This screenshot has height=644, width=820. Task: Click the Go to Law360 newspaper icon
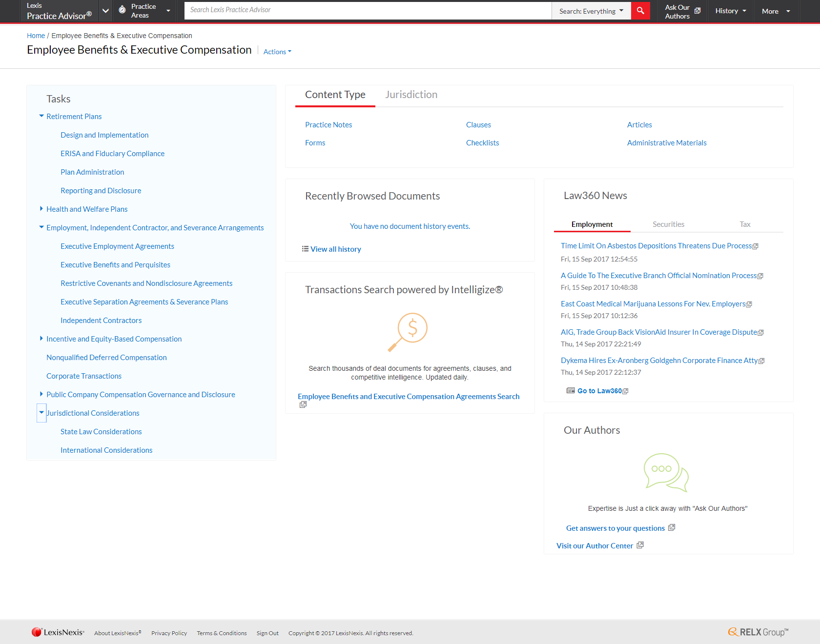click(x=571, y=390)
